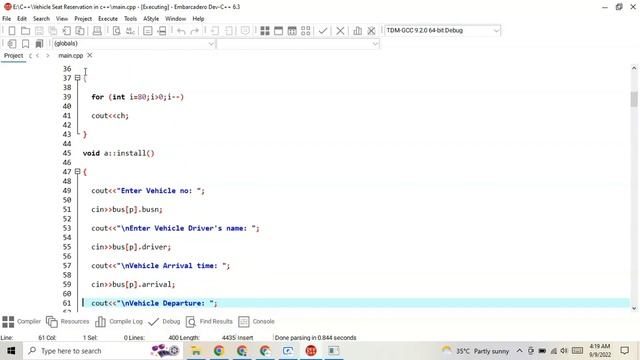Open the notification center taskbar icon
The height and width of the screenshot is (360, 640).
pyautogui.click(x=624, y=351)
